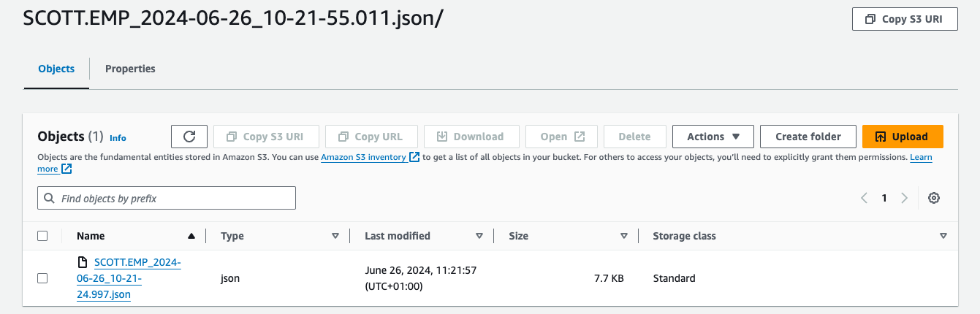Image resolution: width=980 pixels, height=314 pixels.
Task: Click the Name column header
Action: click(91, 236)
